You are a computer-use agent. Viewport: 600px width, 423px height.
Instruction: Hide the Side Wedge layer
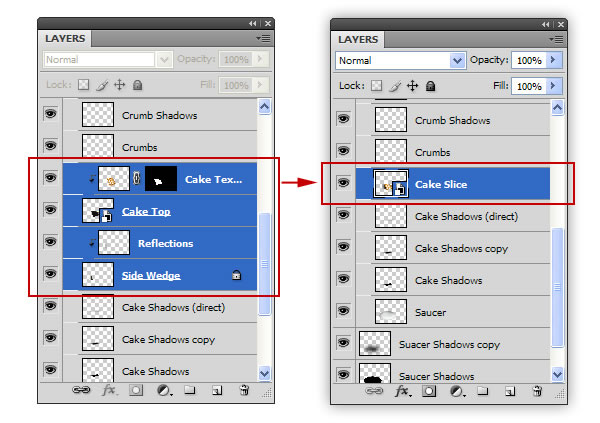[51, 273]
